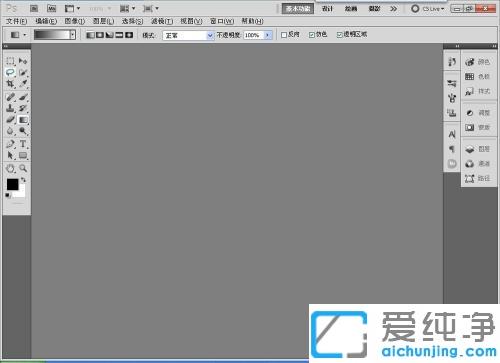Choose the reflected gradient style
This screenshot has width=500, height=363.
pos(119,35)
